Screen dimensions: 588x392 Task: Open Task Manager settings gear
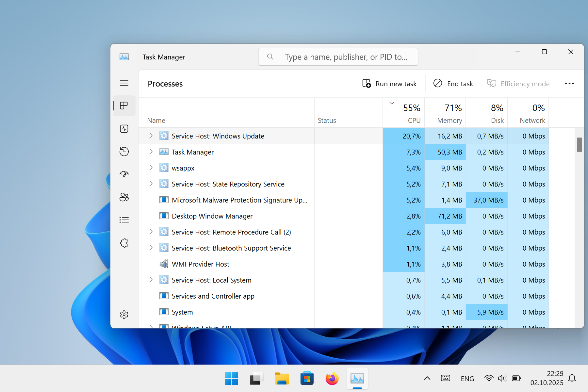click(124, 315)
